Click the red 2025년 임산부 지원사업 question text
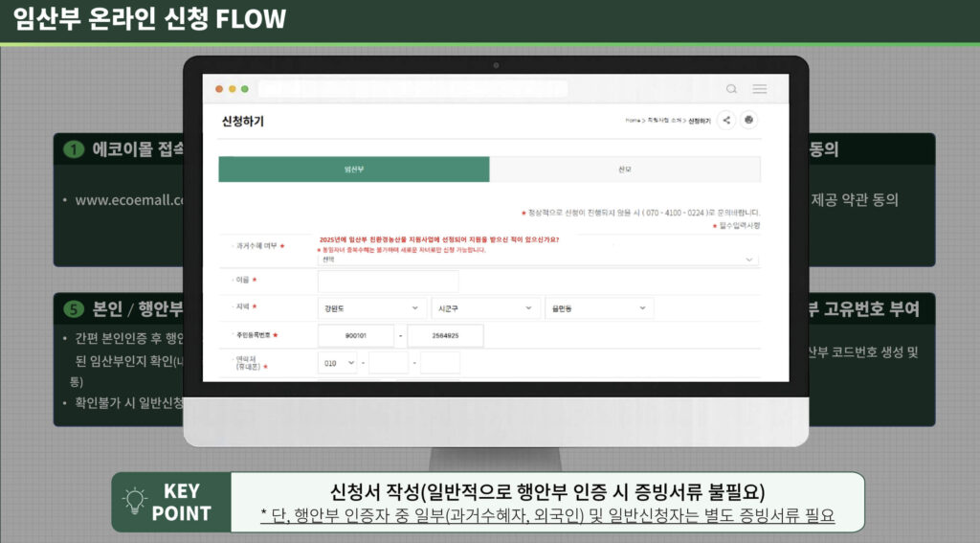This screenshot has height=543, width=980. point(438,239)
